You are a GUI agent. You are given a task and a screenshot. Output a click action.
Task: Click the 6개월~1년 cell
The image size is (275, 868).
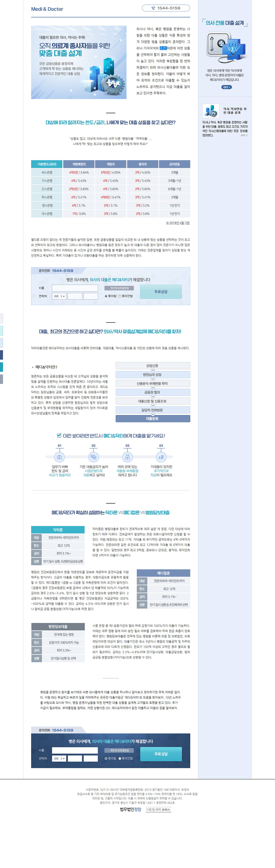tap(175, 189)
